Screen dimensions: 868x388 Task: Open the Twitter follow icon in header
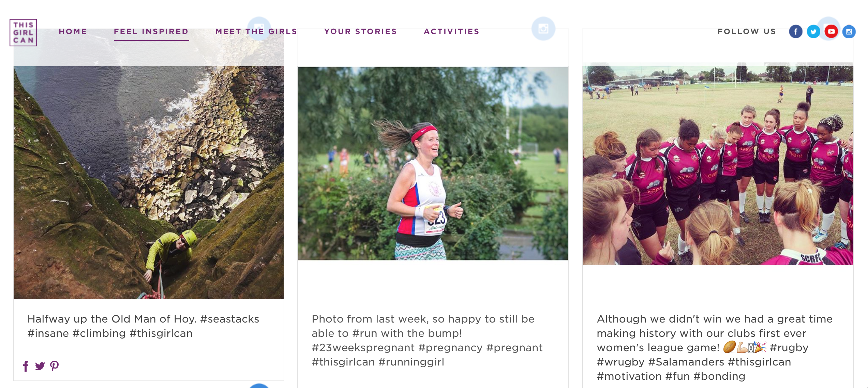(x=813, y=32)
